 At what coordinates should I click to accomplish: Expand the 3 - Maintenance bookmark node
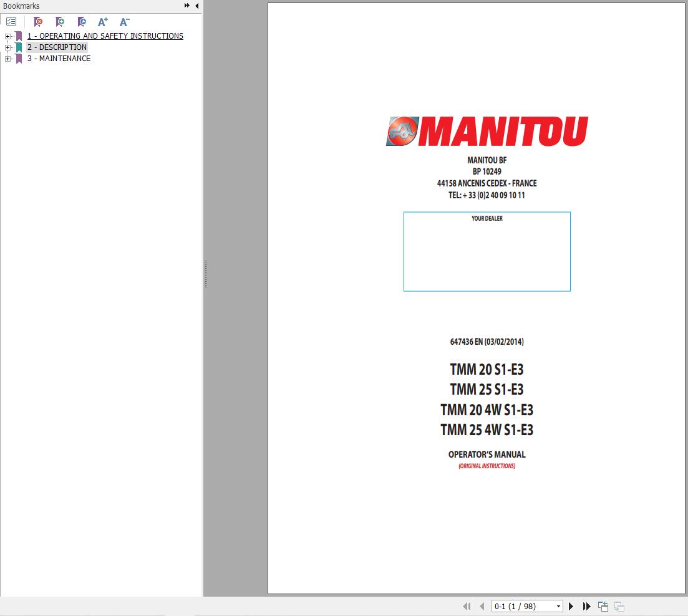tap(7, 59)
